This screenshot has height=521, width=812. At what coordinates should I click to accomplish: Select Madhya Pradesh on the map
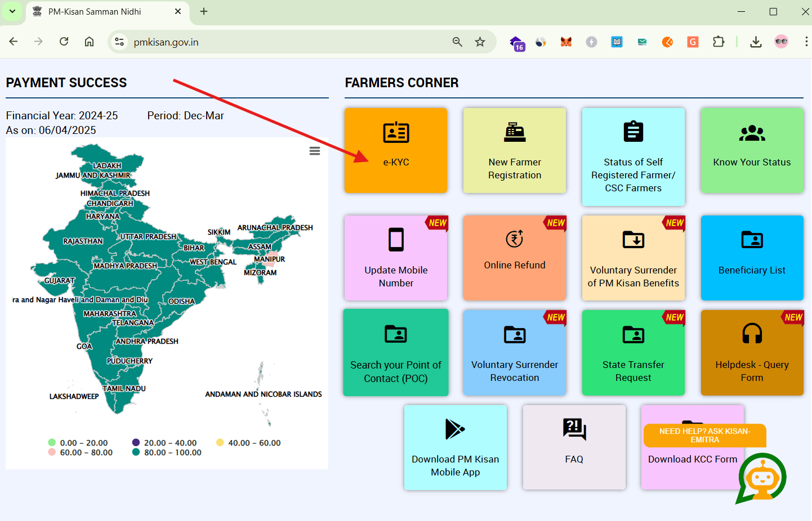pyautogui.click(x=125, y=266)
